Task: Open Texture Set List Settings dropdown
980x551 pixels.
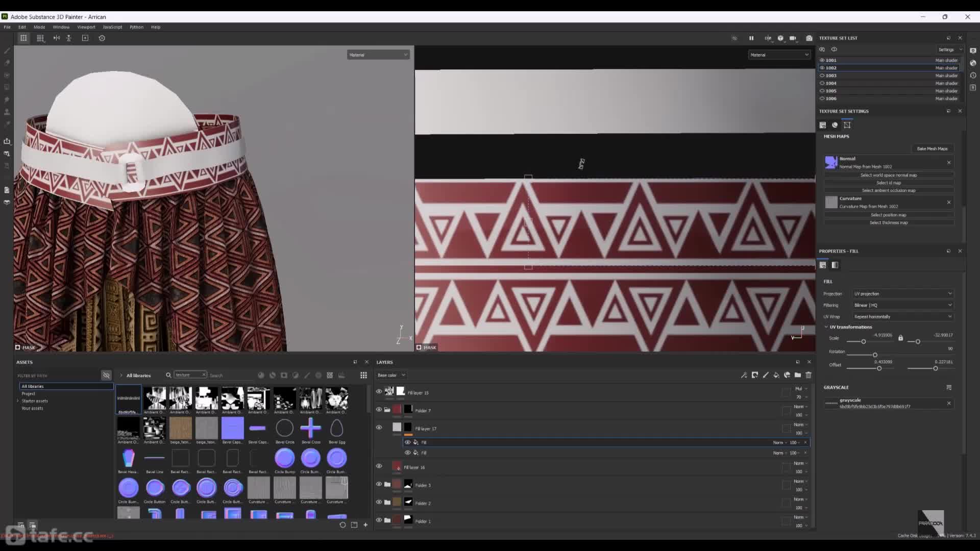Action: [x=949, y=49]
